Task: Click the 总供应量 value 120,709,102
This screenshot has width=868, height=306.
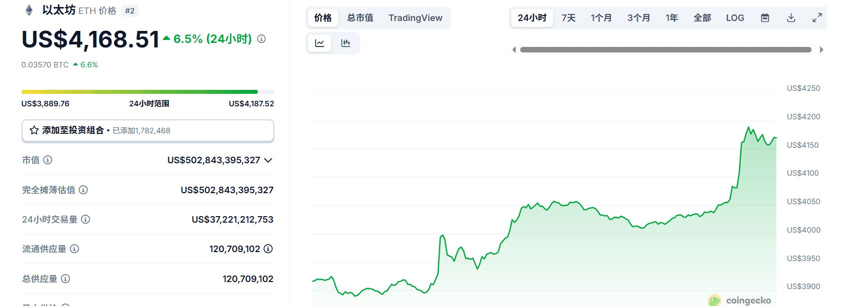Action: (248, 279)
